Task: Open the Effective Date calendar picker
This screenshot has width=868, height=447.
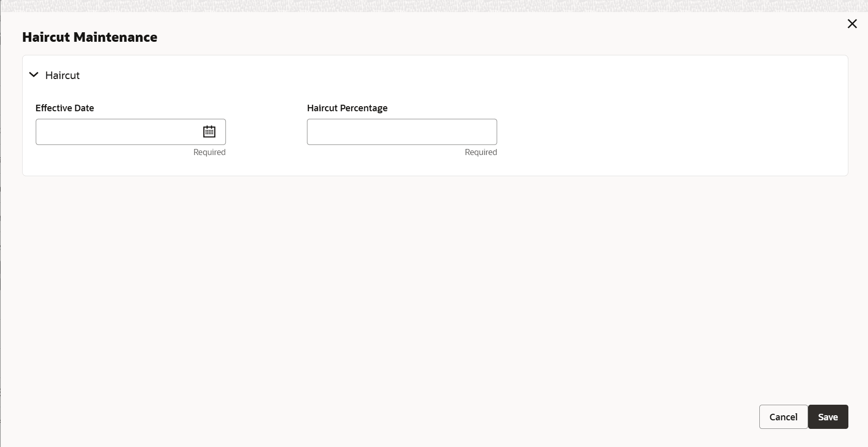Action: tap(209, 131)
